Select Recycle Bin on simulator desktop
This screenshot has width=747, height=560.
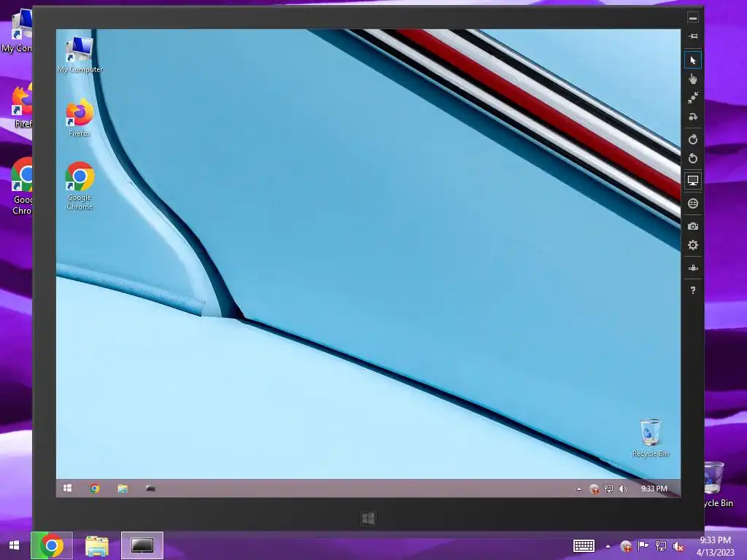tap(650, 438)
